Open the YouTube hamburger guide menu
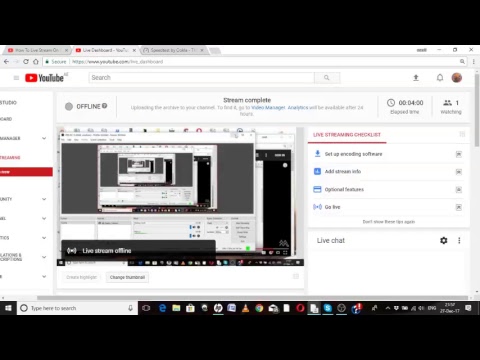Screen dimensions: 480x360 click(16, 78)
